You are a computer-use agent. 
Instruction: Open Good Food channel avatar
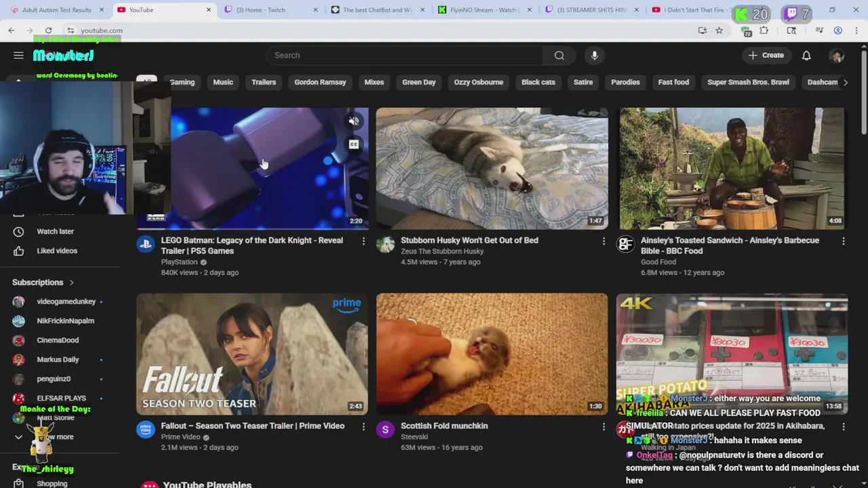coord(625,245)
